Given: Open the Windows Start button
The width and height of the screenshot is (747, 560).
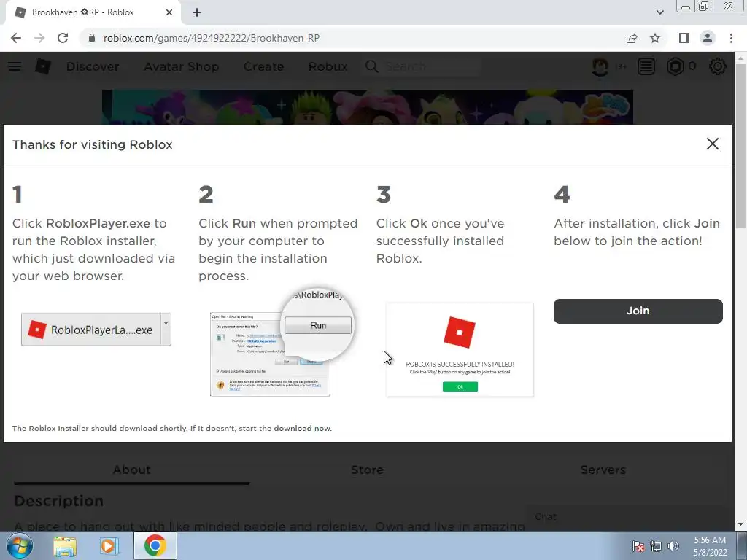Looking at the screenshot, I should (x=20, y=545).
